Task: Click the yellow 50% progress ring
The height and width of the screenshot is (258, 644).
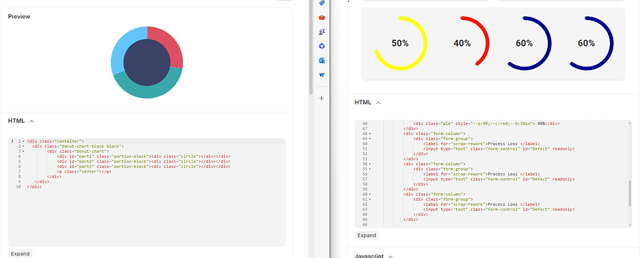Action: 401,43
